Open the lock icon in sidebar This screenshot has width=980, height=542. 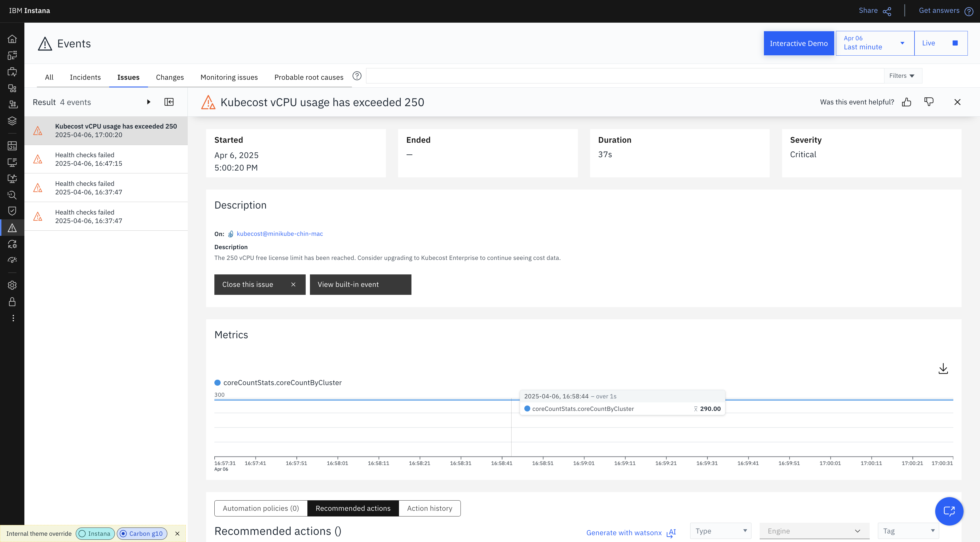click(12, 301)
